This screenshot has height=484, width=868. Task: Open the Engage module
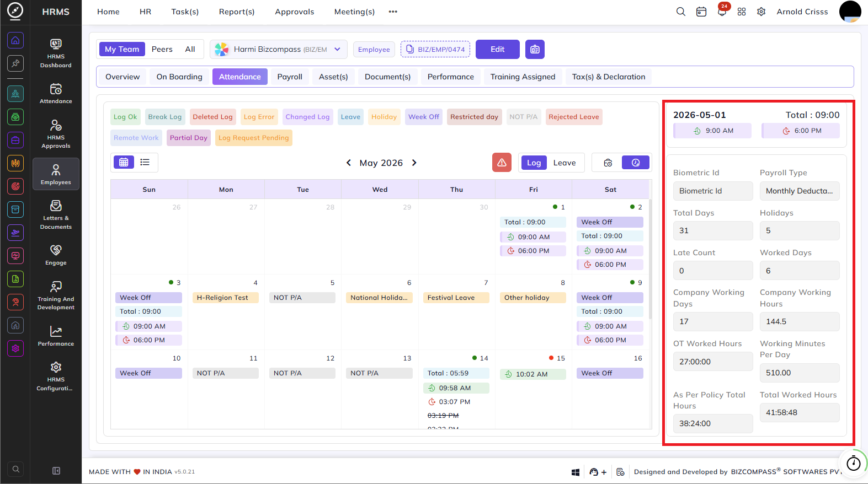coord(56,255)
